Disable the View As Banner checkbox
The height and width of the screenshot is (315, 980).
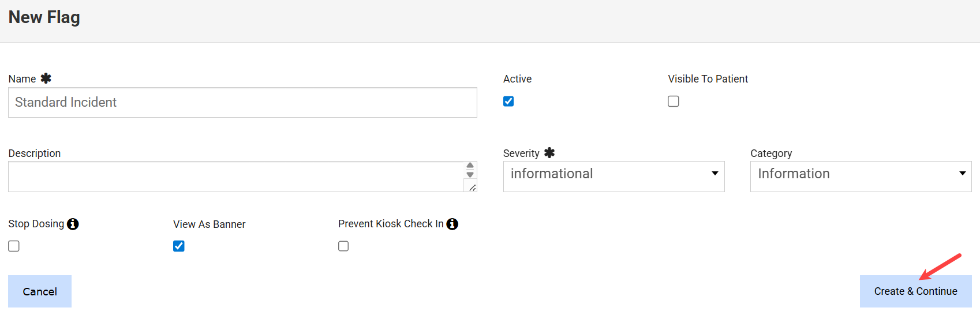179,246
